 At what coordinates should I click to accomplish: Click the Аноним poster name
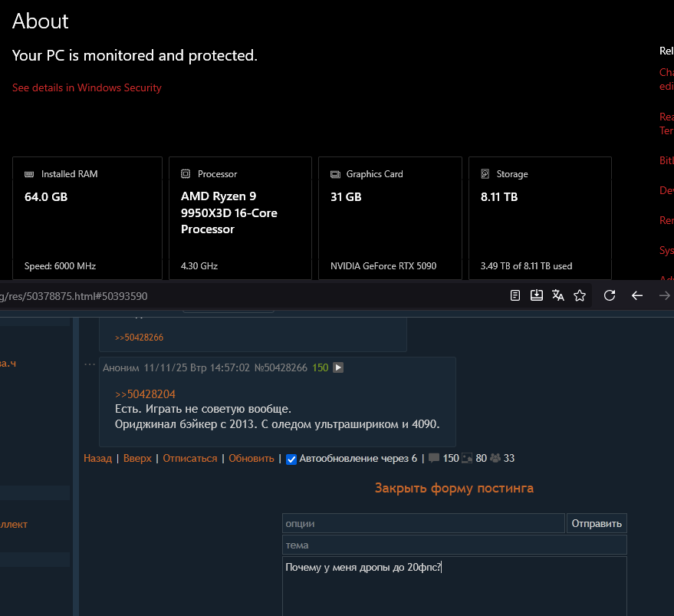[x=121, y=368]
